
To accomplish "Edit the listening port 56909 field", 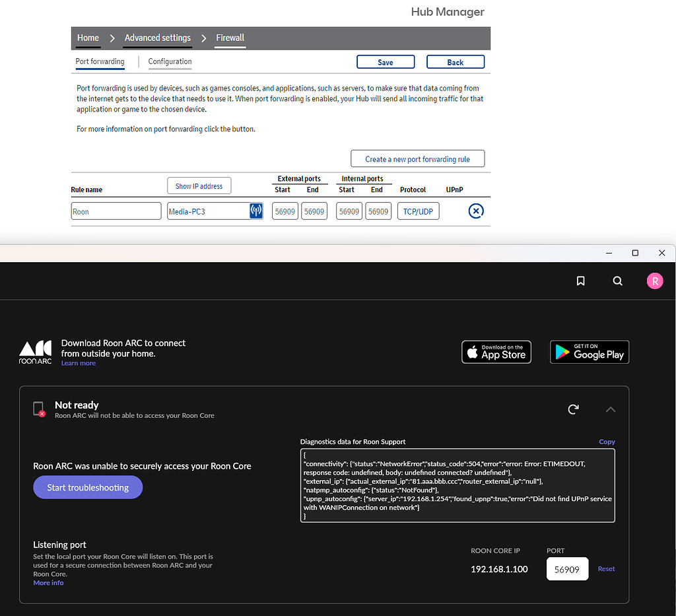I will pyautogui.click(x=567, y=568).
